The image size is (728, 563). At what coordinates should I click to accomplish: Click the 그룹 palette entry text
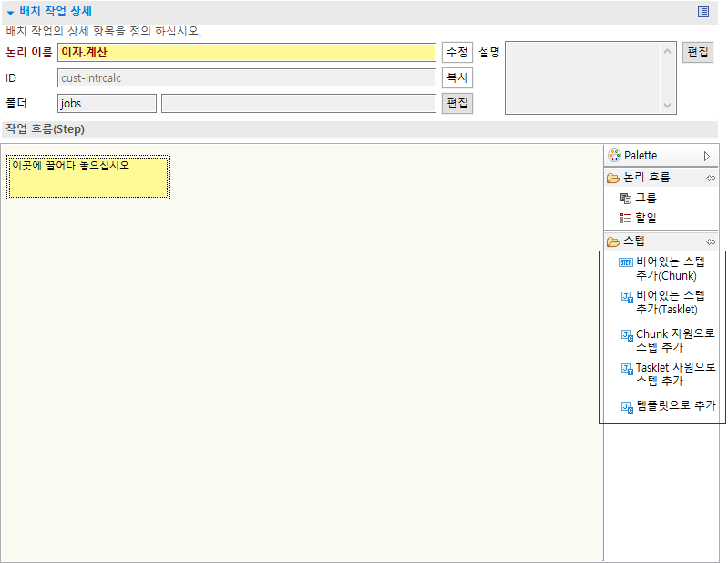click(x=646, y=199)
